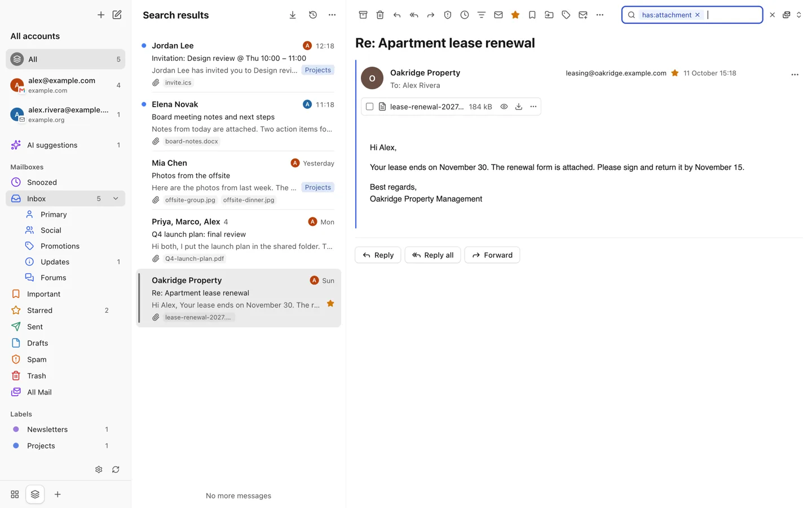Click the plus icon above All accounts
812x508 pixels.
tap(101, 15)
